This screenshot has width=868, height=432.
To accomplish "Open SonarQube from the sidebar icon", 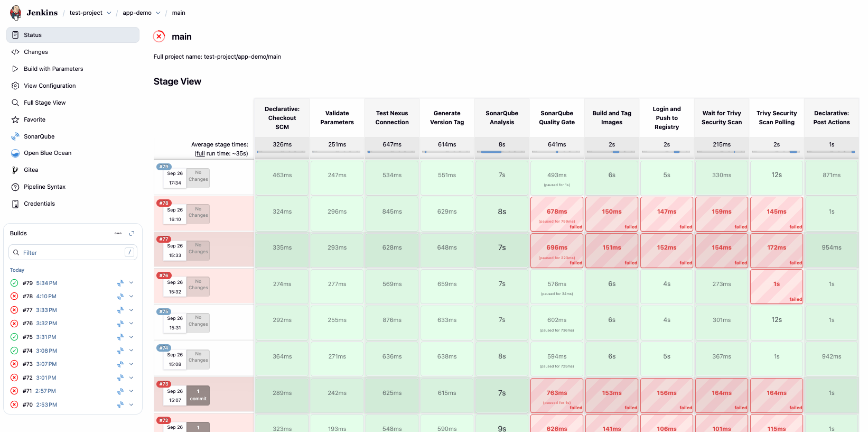I will [x=15, y=136].
